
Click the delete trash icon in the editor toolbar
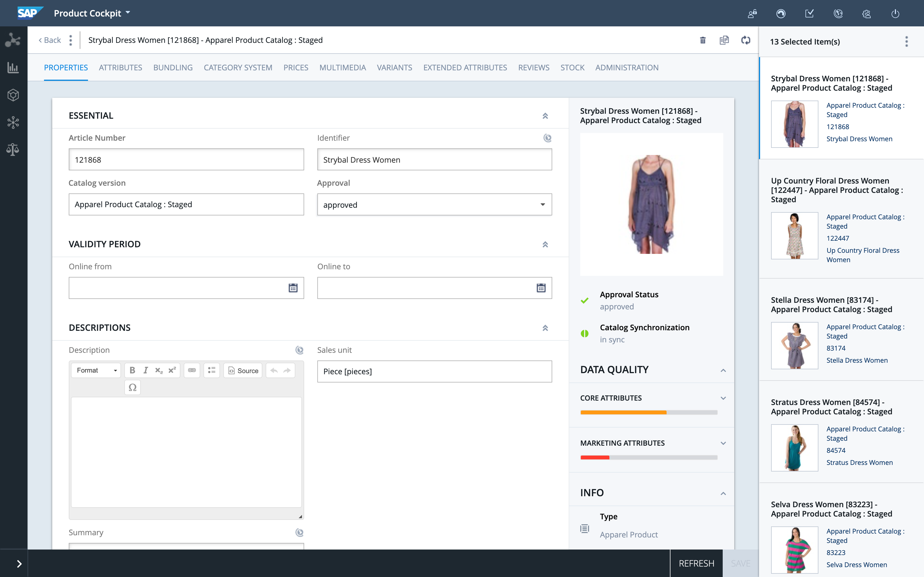pyautogui.click(x=703, y=40)
